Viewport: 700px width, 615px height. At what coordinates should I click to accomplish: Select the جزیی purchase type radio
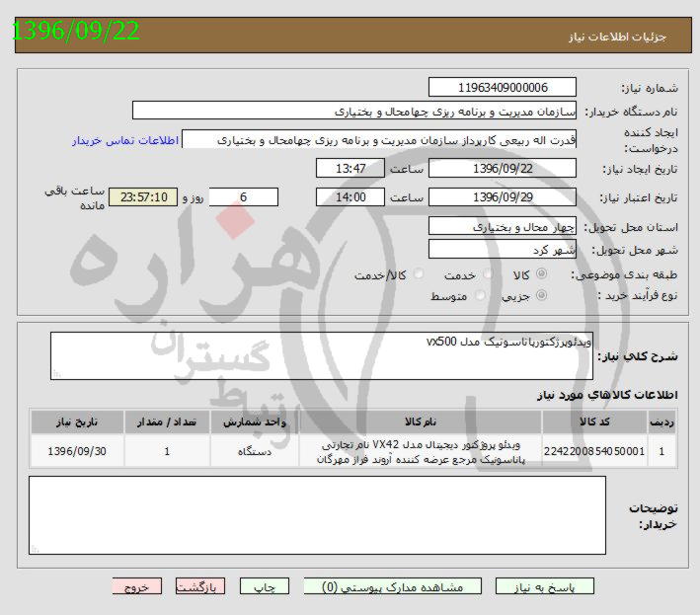(x=541, y=295)
